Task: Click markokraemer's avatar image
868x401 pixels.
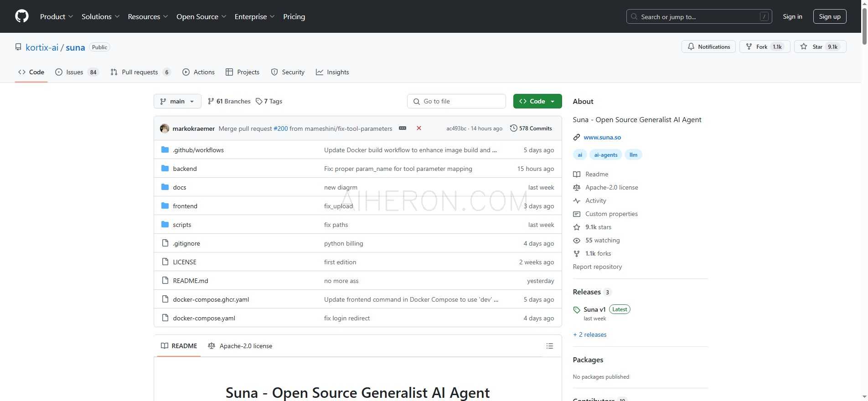Action: 165,129
